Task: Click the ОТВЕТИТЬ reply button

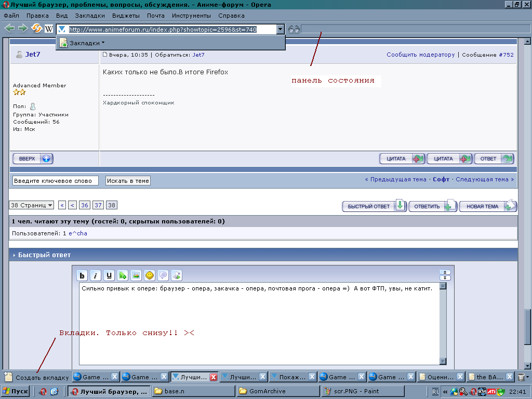Action: (x=432, y=206)
